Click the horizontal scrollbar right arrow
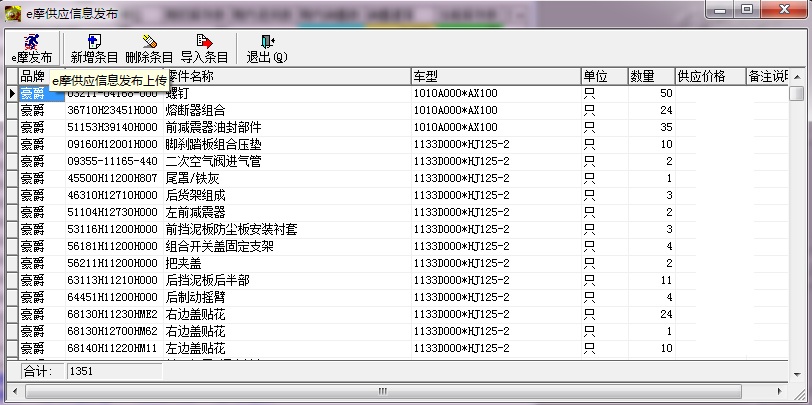Screen dimensions: 812x405 (780, 391)
